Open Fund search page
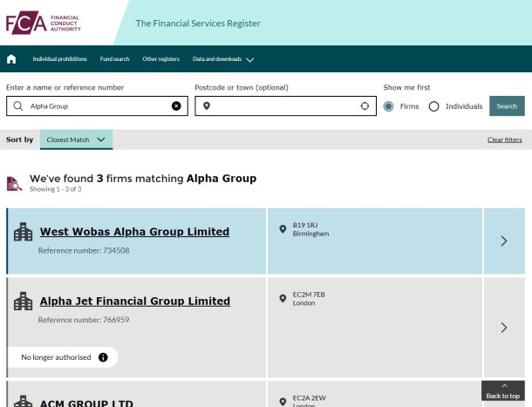This screenshot has height=407, width=532. pos(114,59)
